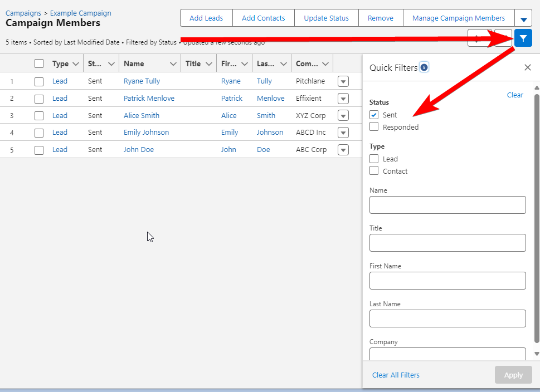Expand the First Name column chevron

[245, 64]
